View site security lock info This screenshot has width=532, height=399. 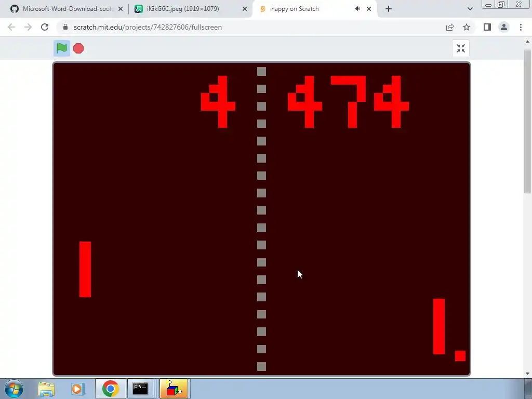[65, 27]
